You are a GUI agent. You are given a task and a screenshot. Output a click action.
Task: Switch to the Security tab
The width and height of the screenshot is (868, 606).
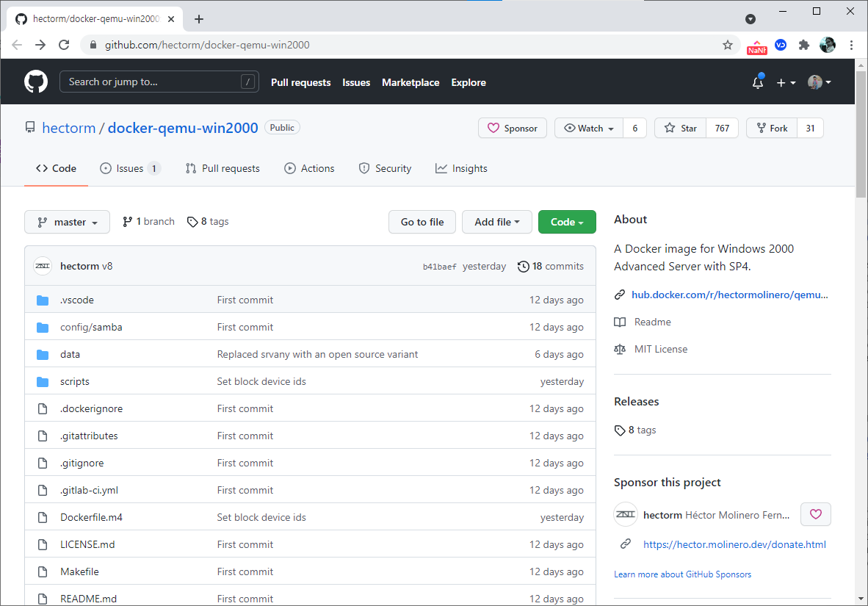[x=386, y=168]
